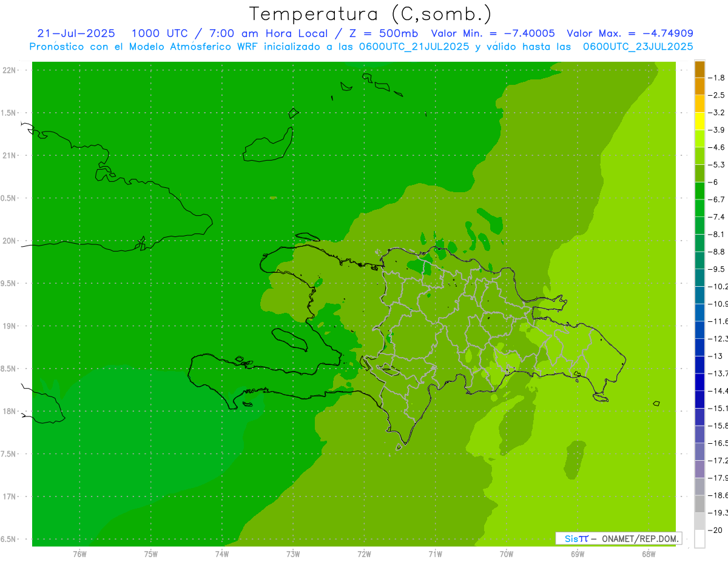Image resolution: width=728 pixels, height=562 pixels.
Task: Click the SisTT - ONAMET/REP.DOM. credit box
Action: point(618,538)
